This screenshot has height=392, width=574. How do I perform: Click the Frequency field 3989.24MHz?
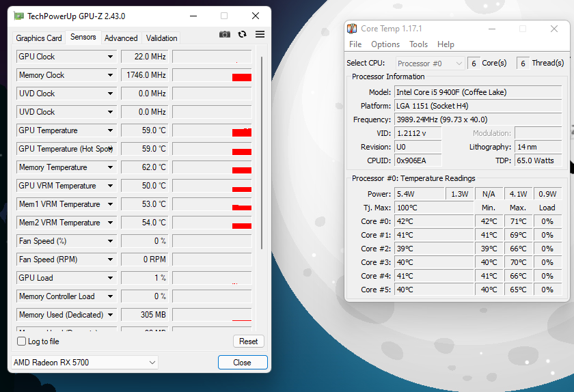pos(478,120)
